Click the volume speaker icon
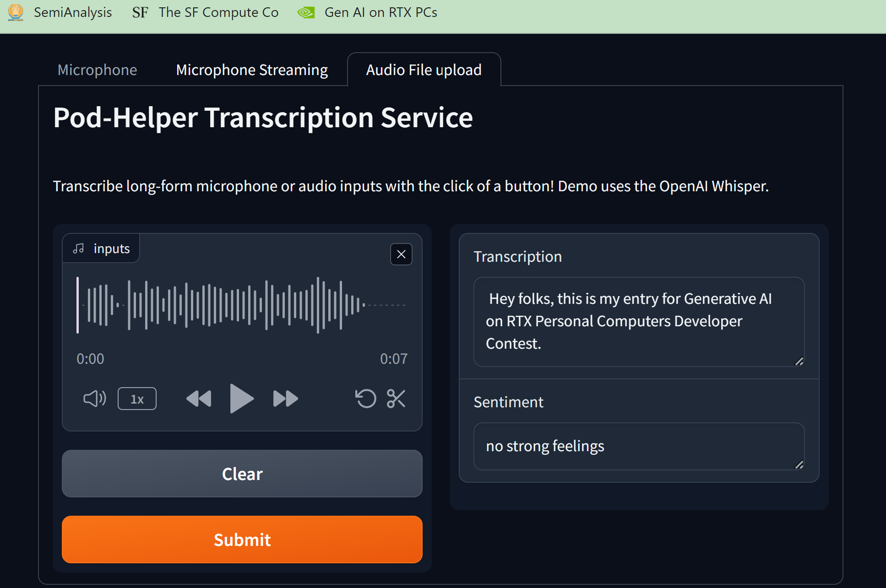Image resolution: width=886 pixels, height=588 pixels. [x=94, y=399]
